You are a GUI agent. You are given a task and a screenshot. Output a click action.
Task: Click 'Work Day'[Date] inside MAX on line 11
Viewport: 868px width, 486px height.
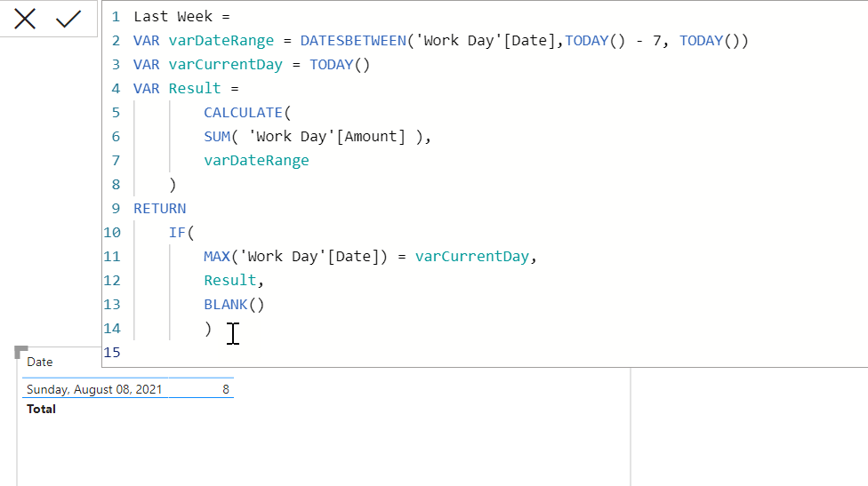coord(309,257)
